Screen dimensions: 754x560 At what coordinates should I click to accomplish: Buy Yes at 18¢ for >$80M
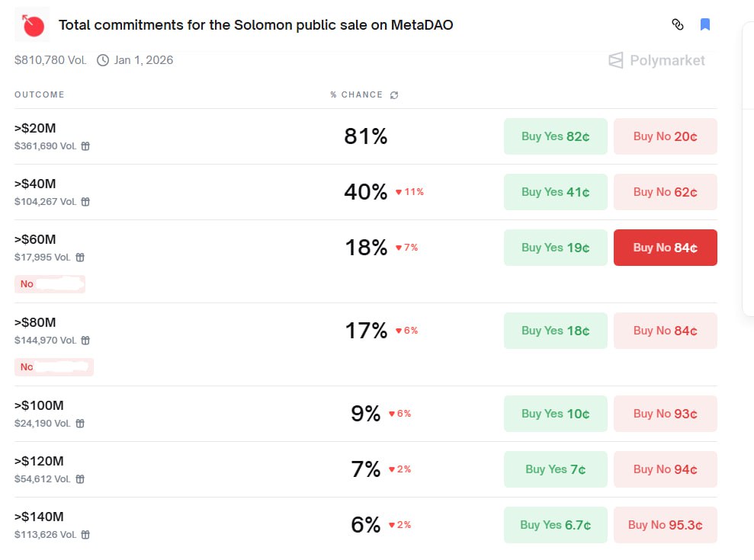(x=556, y=331)
